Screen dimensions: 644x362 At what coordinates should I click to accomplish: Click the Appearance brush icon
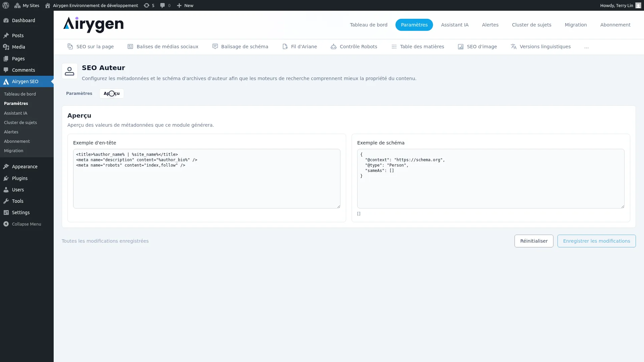coord(6,167)
